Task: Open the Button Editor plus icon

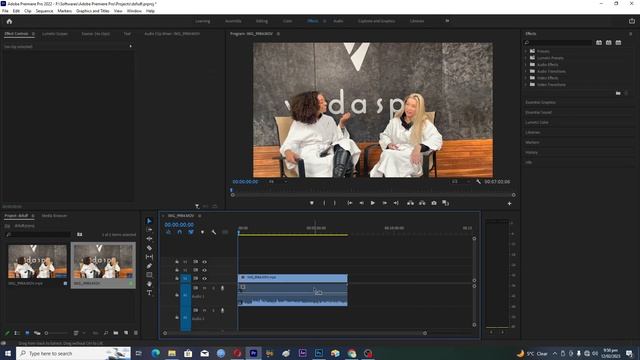Action: [509, 203]
